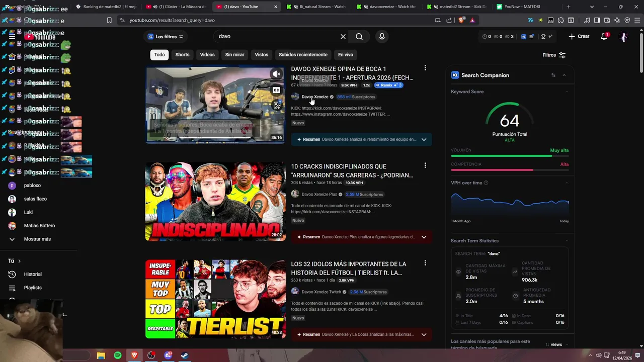The height and width of the screenshot is (362, 644).
Task: Open YouTube notifications bell
Action: click(604, 37)
